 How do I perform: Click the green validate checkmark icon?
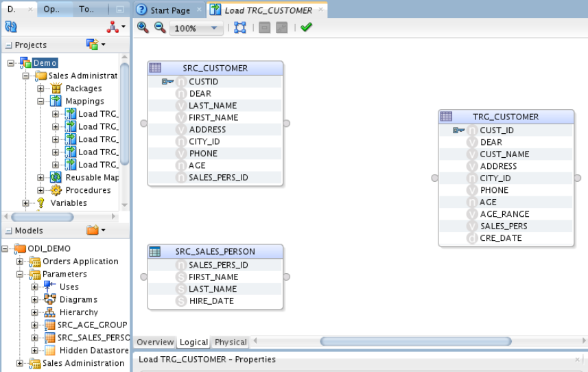[x=307, y=27]
